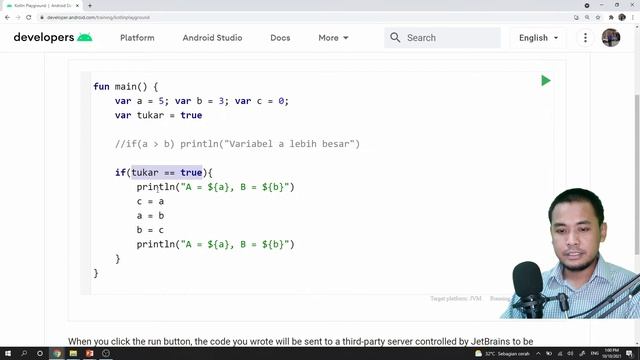Open the browser extensions puzzle icon
The height and width of the screenshot is (360, 640).
pyautogui.click(x=611, y=18)
